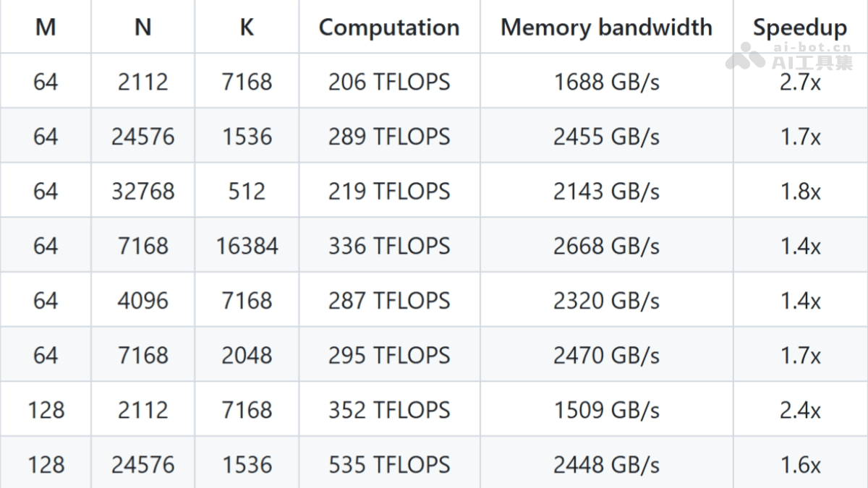Select the Memory bandwidth column header
The height and width of the screenshot is (488, 868).
(606, 27)
